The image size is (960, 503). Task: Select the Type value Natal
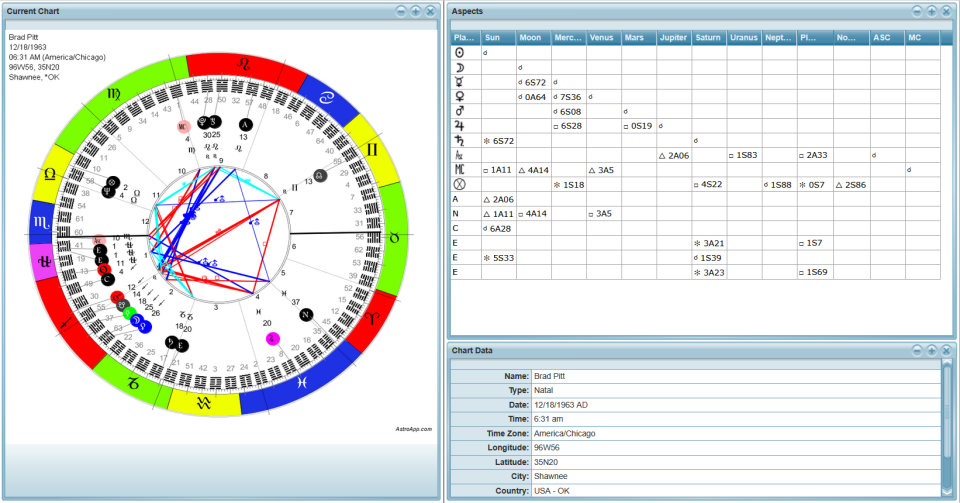[x=544, y=390]
